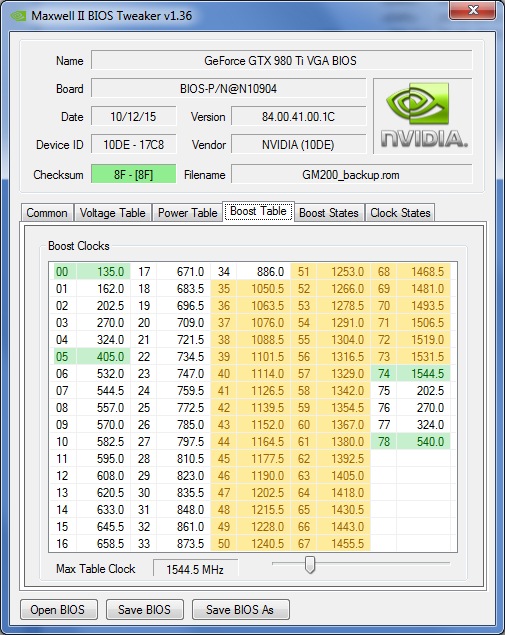Select boost clock value 1253.0 in row 51
The image size is (505, 635).
coord(343,272)
